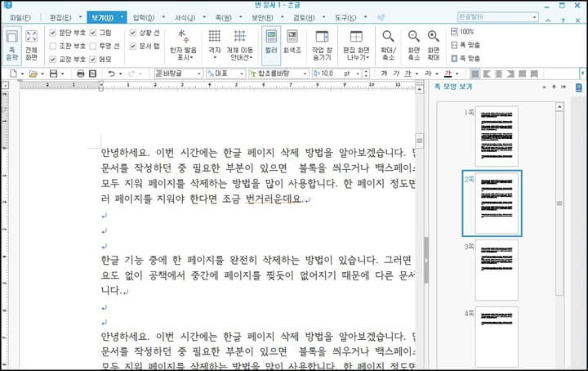The image size is (588, 371).
Task: Click the new document icon
Action: 14,74
